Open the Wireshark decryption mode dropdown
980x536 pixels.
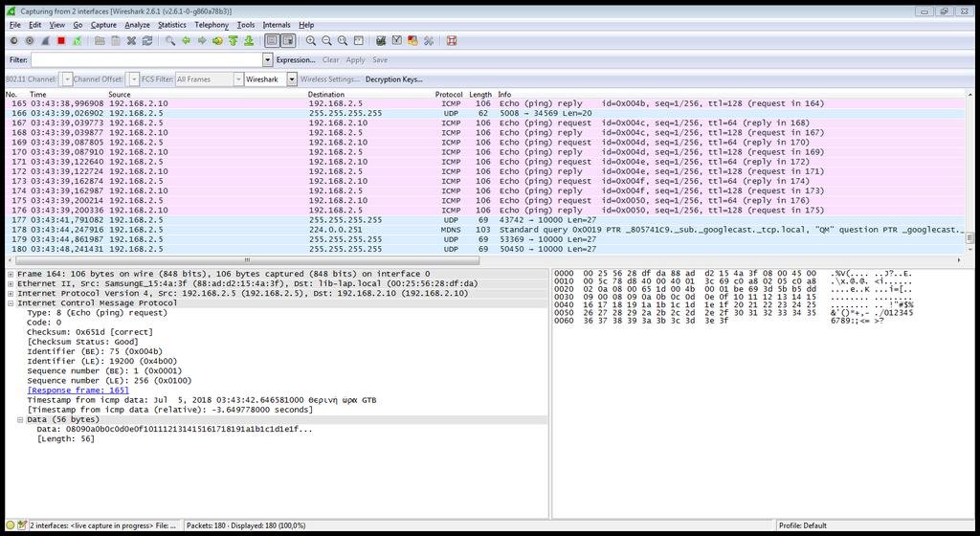(292, 79)
